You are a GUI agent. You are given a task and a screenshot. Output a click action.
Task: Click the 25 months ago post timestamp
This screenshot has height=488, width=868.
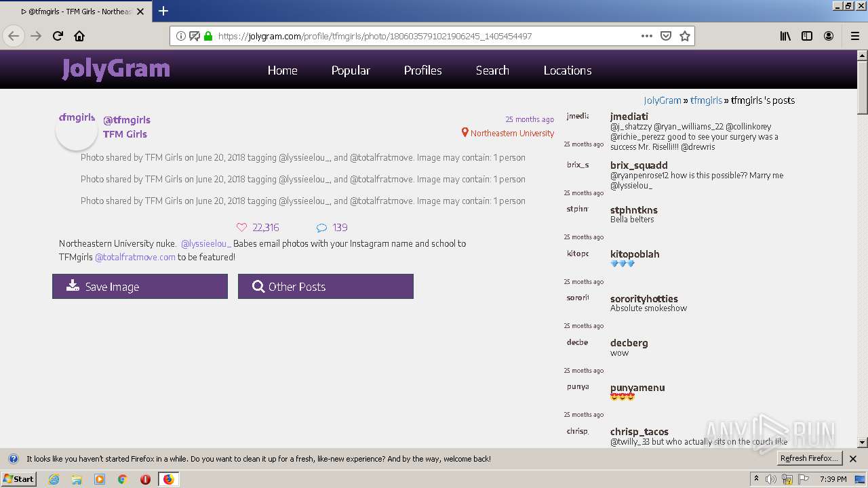point(530,119)
